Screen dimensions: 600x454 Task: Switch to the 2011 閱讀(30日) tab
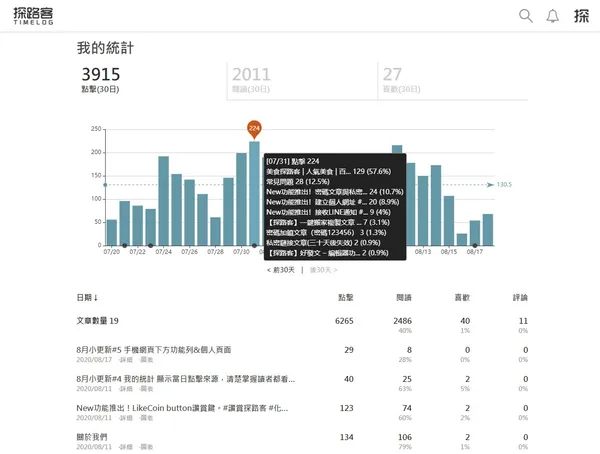click(302, 80)
